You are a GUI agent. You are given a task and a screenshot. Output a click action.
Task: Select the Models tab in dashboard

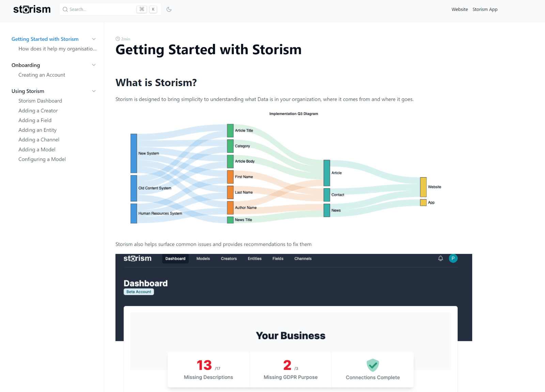(203, 259)
